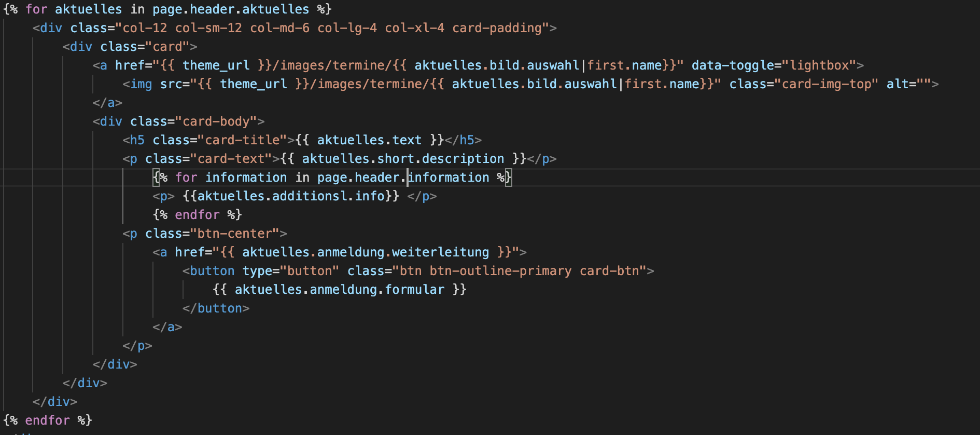Image resolution: width=980 pixels, height=435 pixels.
Task: Click the 'card' div class value
Action: (x=167, y=47)
